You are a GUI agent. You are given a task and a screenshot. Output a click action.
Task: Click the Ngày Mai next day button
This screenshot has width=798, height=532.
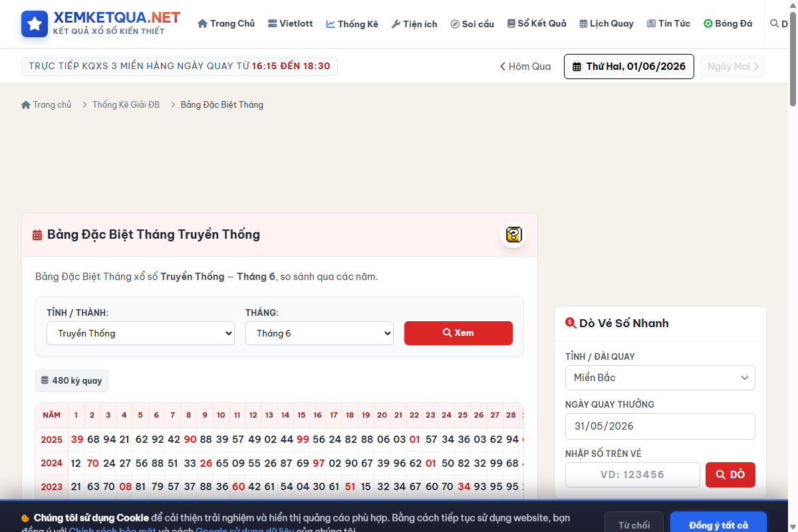tap(733, 66)
